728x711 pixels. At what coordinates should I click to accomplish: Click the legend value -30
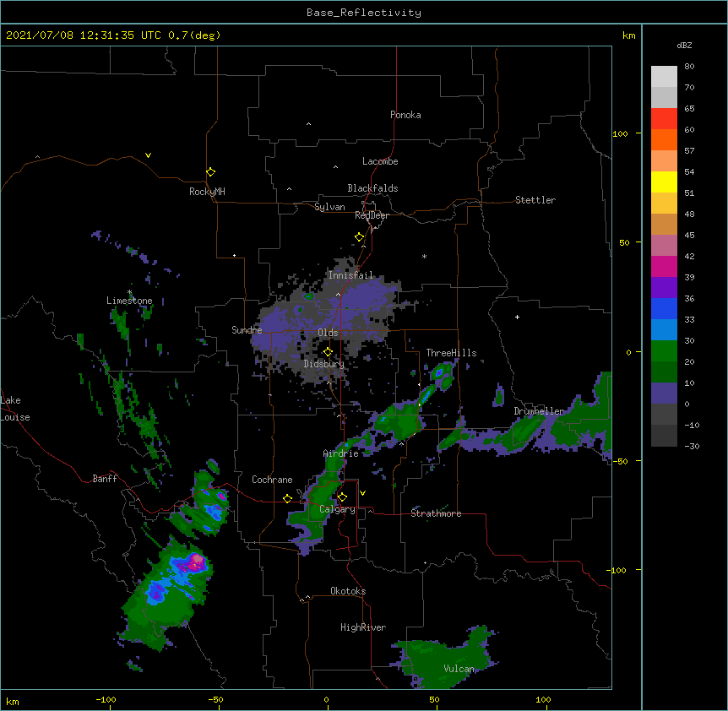point(692,446)
